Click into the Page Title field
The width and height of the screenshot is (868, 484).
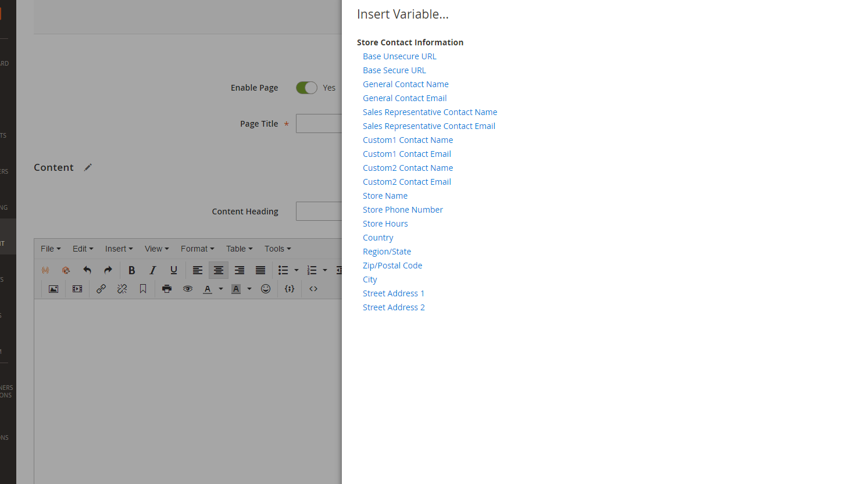pyautogui.click(x=319, y=124)
